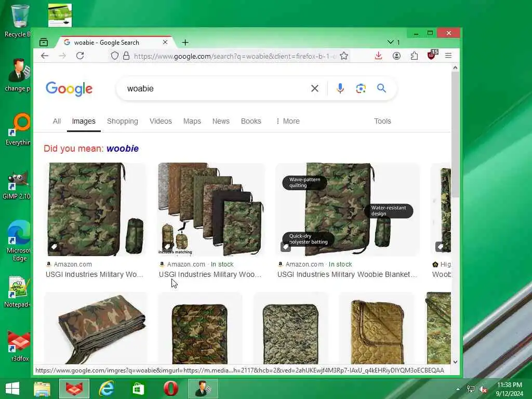Click second result's Amazon.com In stock label
This screenshot has height=399, width=532.
(196, 264)
